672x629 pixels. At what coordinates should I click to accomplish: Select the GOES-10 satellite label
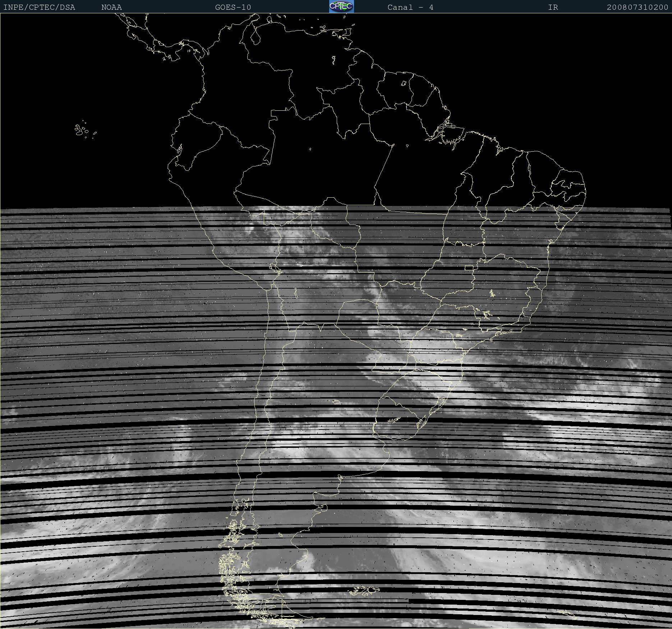[x=233, y=7]
